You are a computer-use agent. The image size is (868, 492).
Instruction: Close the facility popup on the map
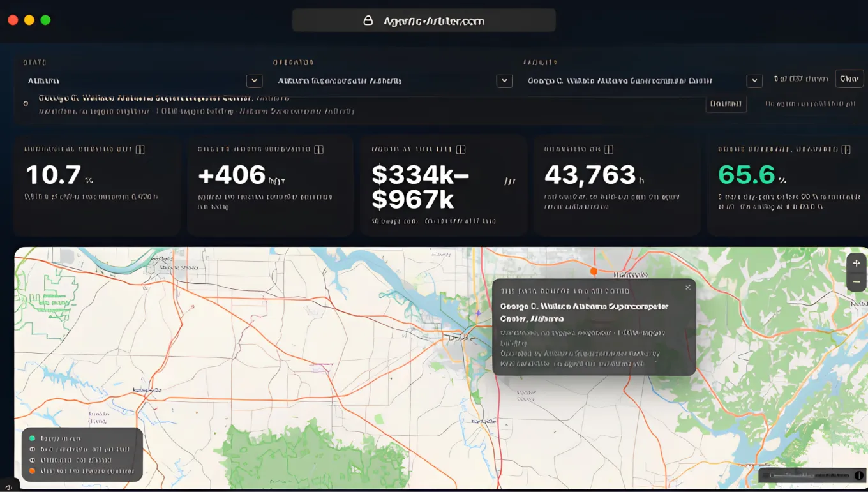(x=688, y=287)
